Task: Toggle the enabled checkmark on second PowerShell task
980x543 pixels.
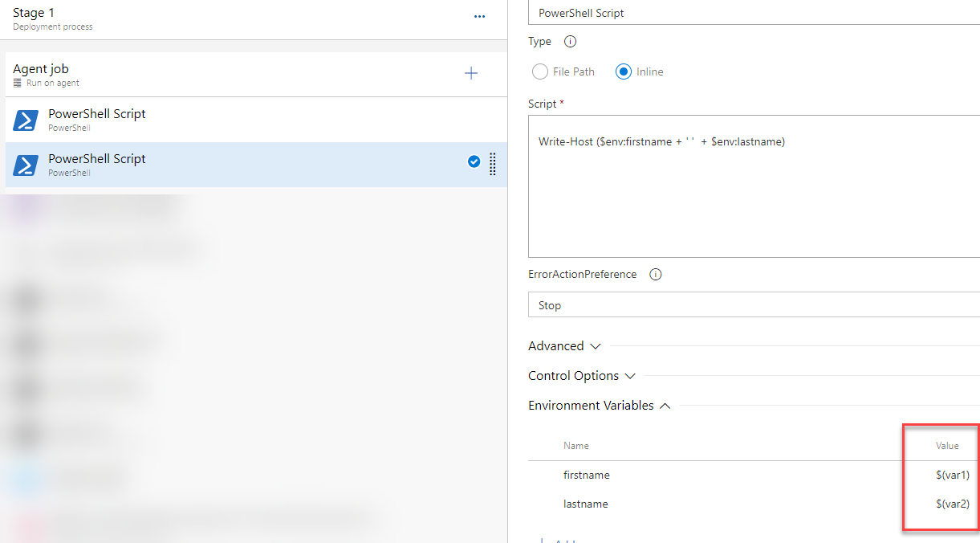Action: pyautogui.click(x=474, y=161)
